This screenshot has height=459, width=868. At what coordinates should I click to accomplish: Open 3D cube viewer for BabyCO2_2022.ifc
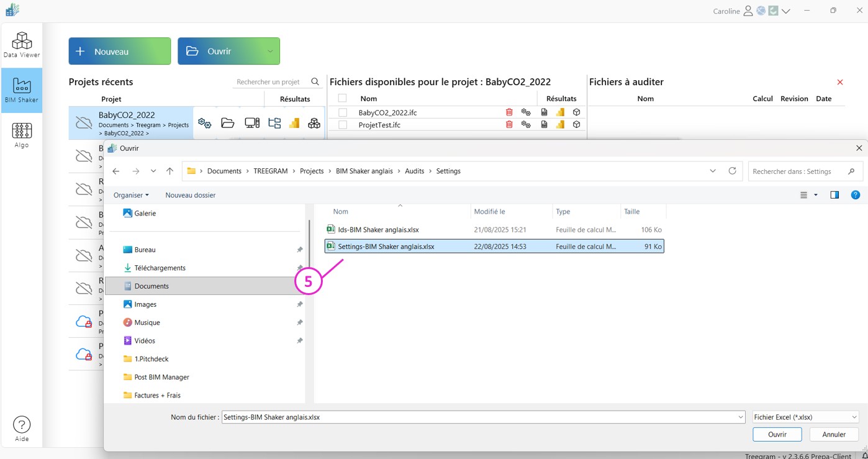pyautogui.click(x=576, y=112)
